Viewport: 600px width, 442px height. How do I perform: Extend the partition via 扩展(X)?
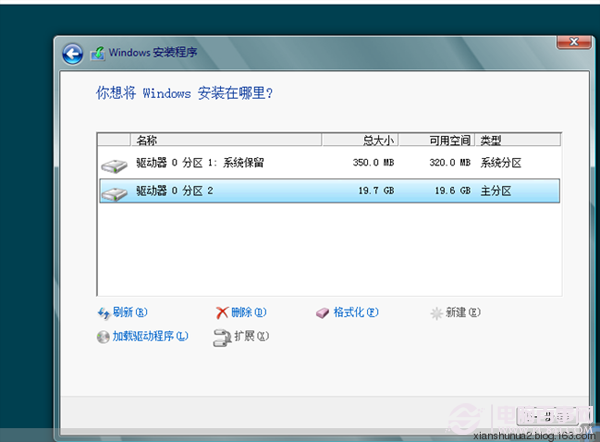point(251,336)
